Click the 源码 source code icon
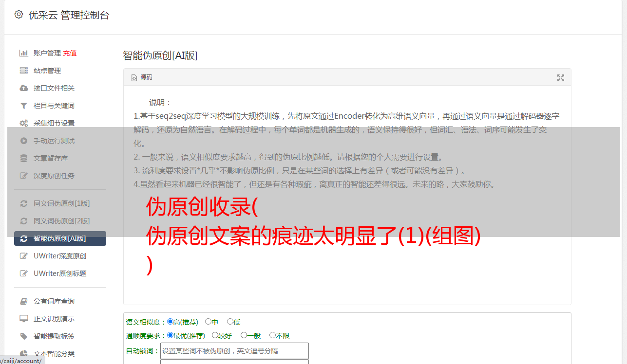 pyautogui.click(x=134, y=78)
